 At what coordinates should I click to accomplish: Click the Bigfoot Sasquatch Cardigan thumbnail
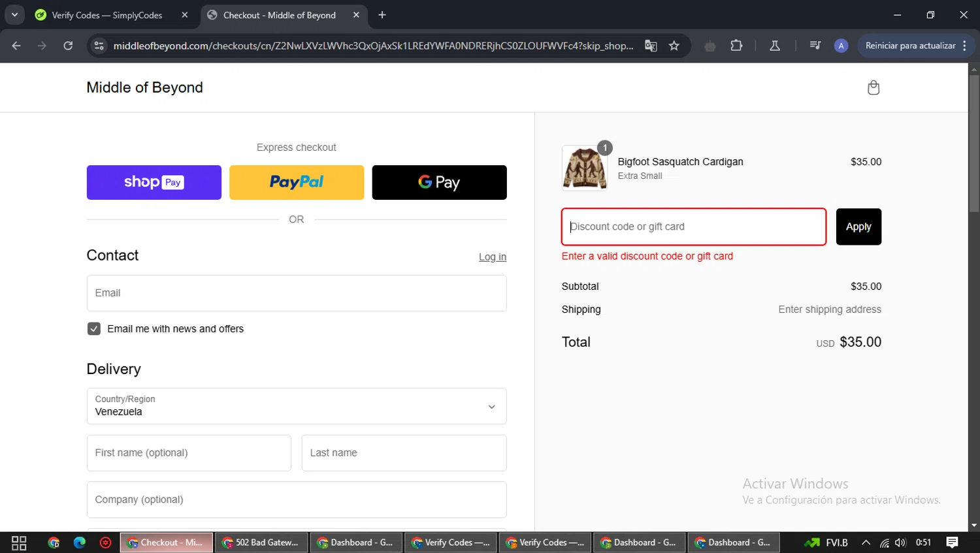[x=585, y=168]
